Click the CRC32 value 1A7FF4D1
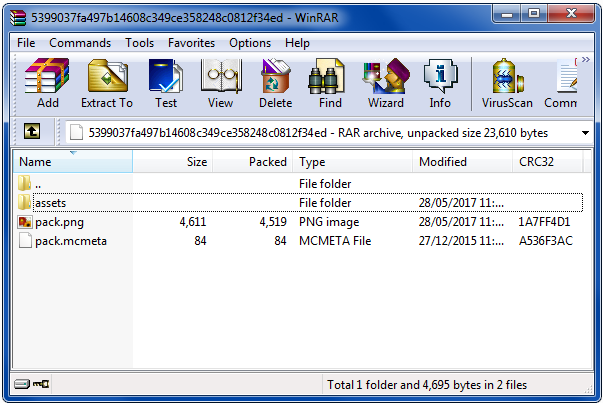Screen dimensions: 603x403 coord(544,222)
